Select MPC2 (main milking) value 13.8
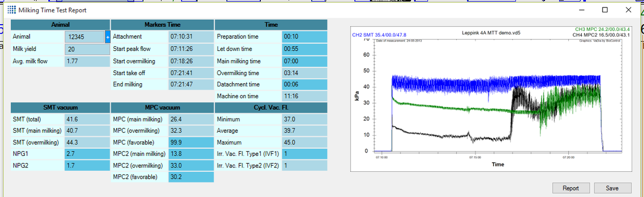 click(191, 155)
